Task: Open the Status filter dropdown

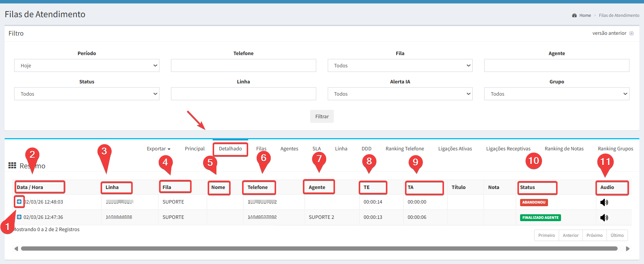Action: 87,94
